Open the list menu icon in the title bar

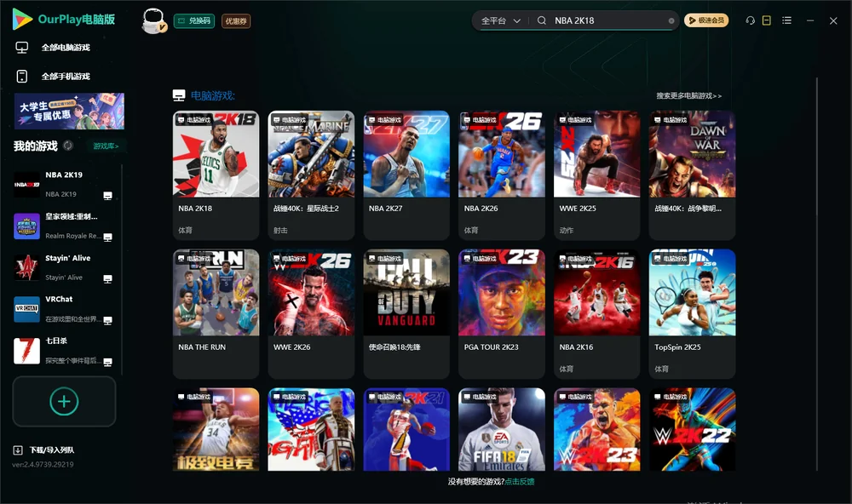[786, 20]
